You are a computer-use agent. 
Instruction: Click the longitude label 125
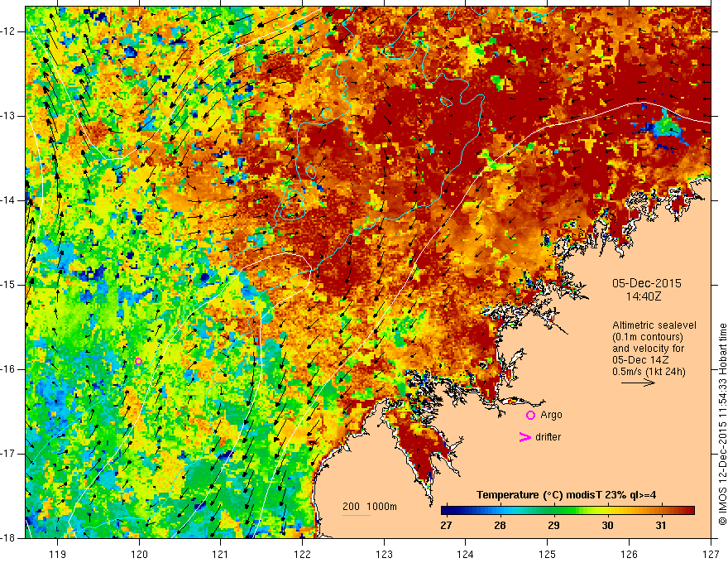[x=548, y=554]
